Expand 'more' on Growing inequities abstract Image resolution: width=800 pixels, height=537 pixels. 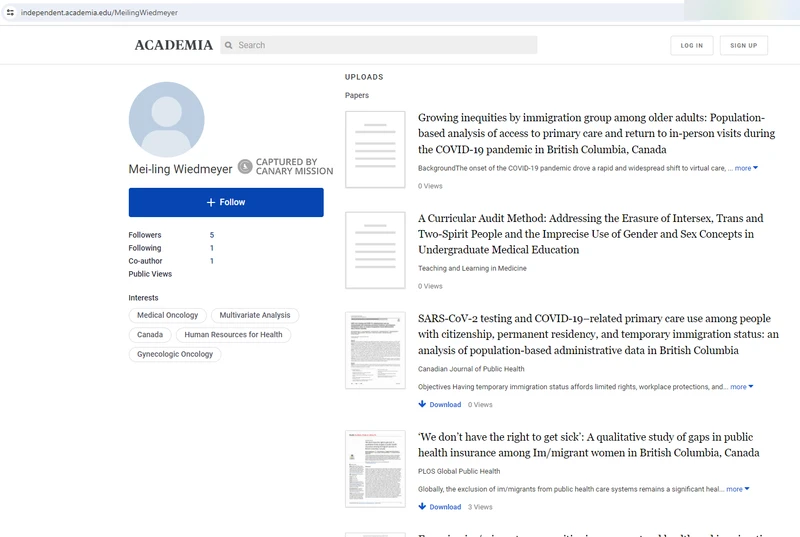(x=746, y=168)
